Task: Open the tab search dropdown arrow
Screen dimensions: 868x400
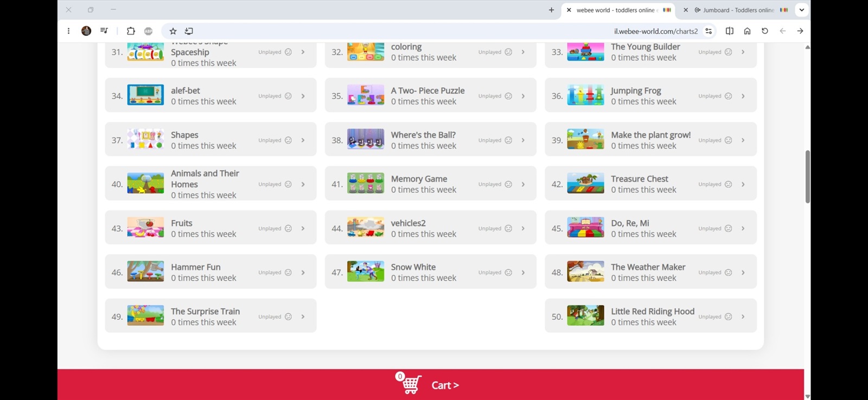Action: (x=801, y=10)
